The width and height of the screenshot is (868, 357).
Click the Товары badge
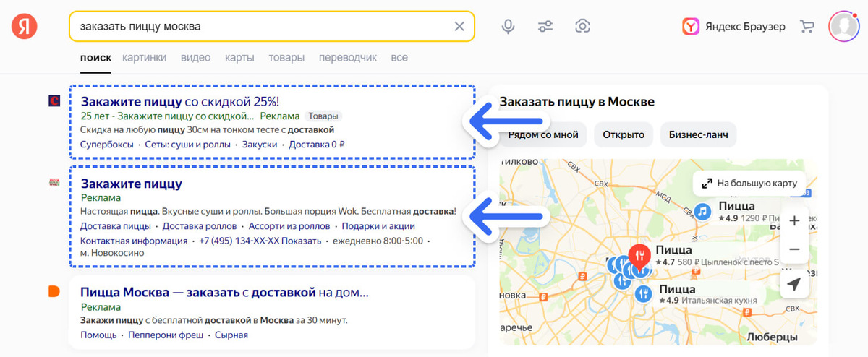point(323,116)
